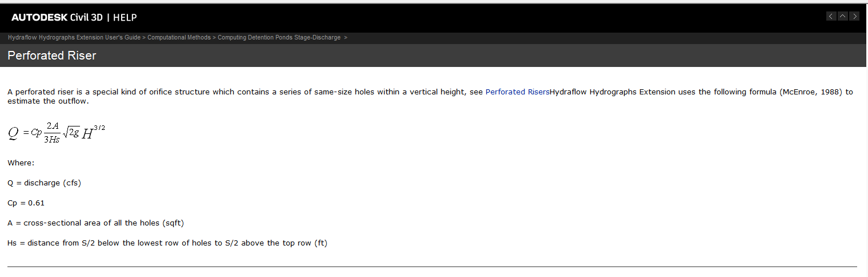
Task: Click the Perforated Riser page heading
Action: [52, 56]
